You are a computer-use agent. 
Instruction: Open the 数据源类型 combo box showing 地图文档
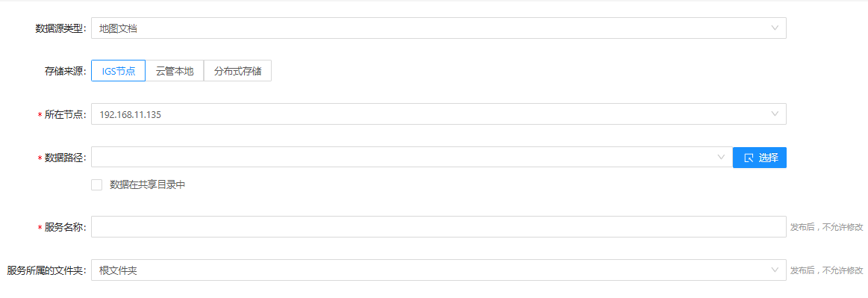click(x=438, y=28)
